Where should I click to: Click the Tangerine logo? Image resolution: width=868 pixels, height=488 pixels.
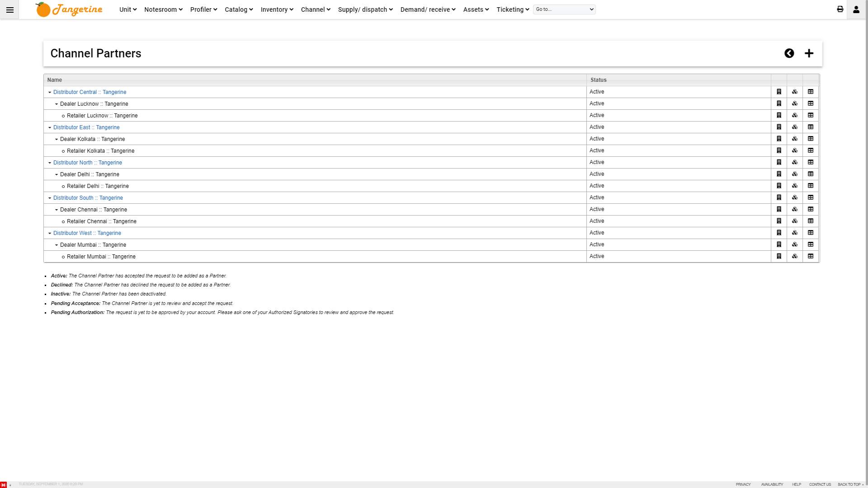point(69,9)
